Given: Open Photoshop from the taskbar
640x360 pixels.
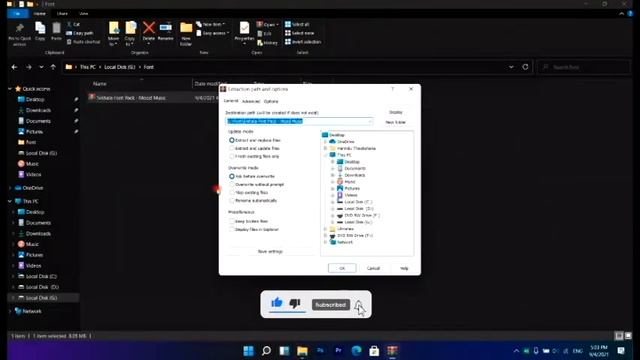Looking at the screenshot, I should click(x=320, y=351).
